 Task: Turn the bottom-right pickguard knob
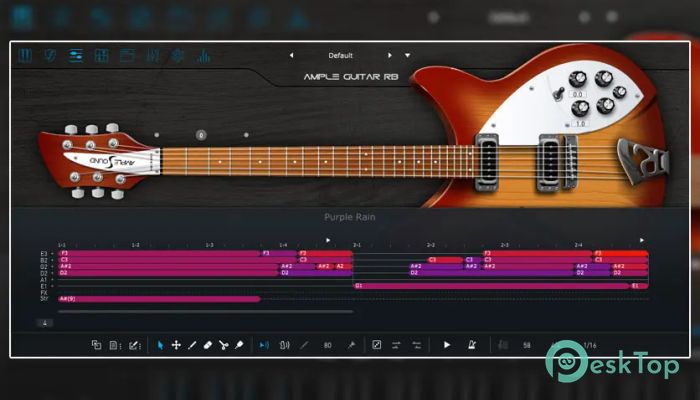coord(605,105)
